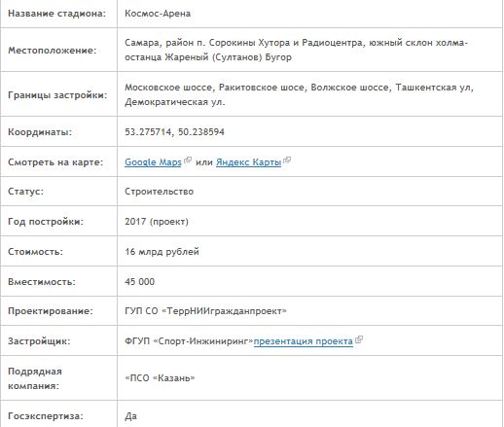
Task: Click external-link icon after Яндекс Карты
Action: [287, 160]
